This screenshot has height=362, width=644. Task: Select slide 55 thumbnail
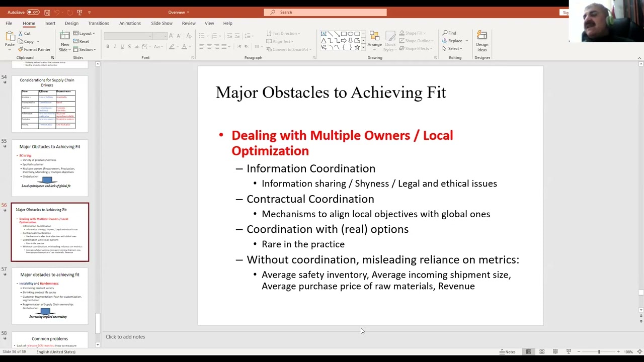[x=50, y=168]
